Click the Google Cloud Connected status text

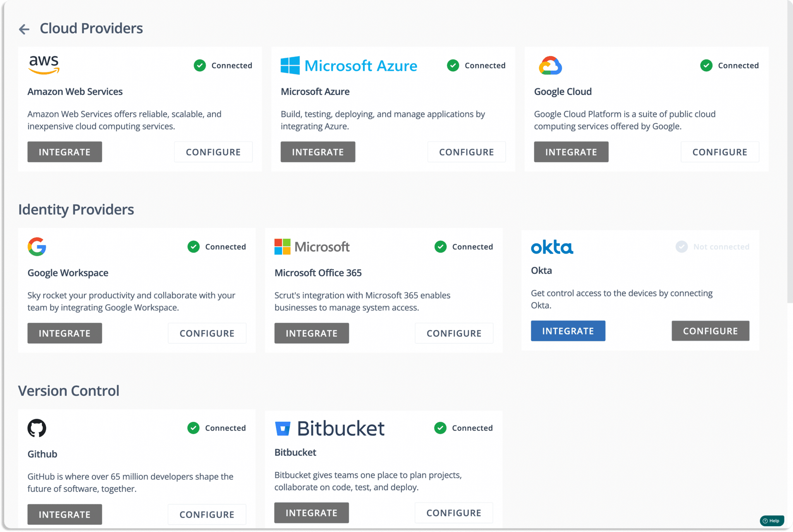pos(738,65)
